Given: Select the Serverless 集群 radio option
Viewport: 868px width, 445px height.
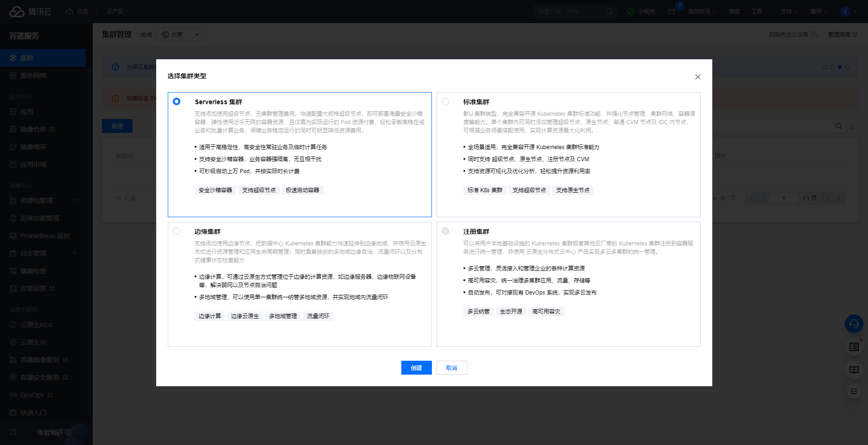Looking at the screenshot, I should (x=177, y=101).
